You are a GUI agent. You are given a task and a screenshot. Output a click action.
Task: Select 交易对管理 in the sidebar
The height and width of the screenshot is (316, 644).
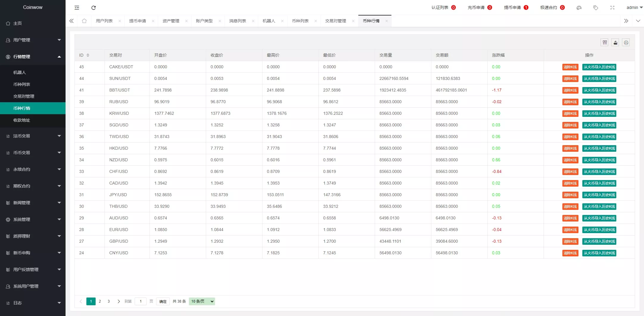pyautogui.click(x=24, y=96)
